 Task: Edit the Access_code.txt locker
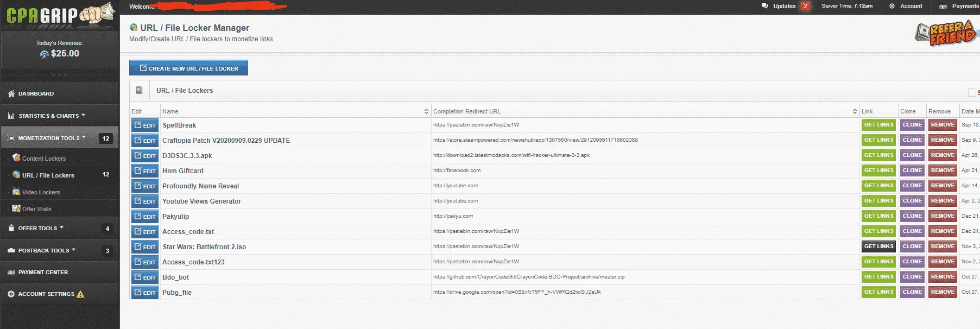(x=145, y=232)
